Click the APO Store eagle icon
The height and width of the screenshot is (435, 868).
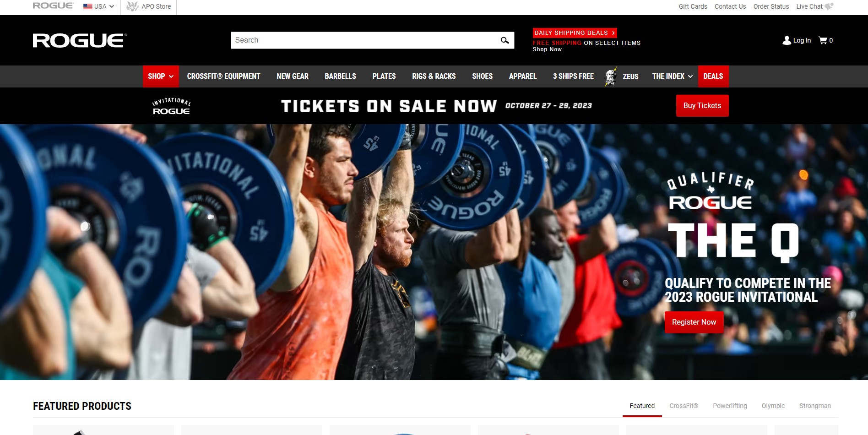pyautogui.click(x=132, y=6)
